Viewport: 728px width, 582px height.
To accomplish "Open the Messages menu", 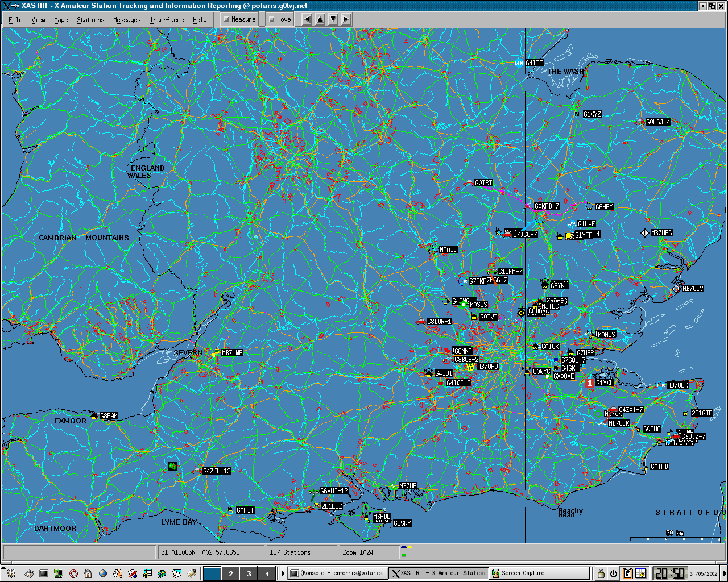I will click(x=127, y=20).
